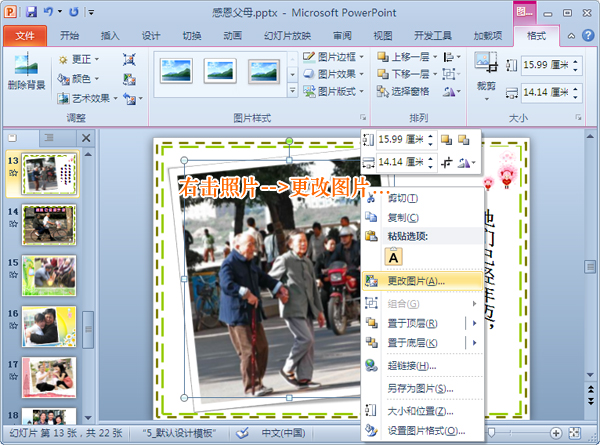Open the 上移一层 bring forward dropdown
This screenshot has height=445, width=600.
click(x=435, y=57)
